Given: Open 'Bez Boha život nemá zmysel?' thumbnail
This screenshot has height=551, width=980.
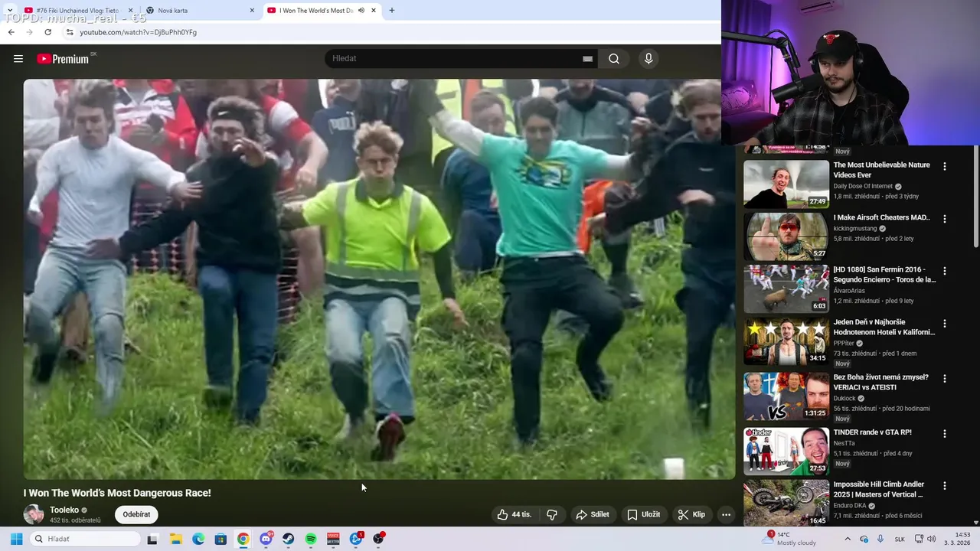Looking at the screenshot, I should click(x=786, y=396).
